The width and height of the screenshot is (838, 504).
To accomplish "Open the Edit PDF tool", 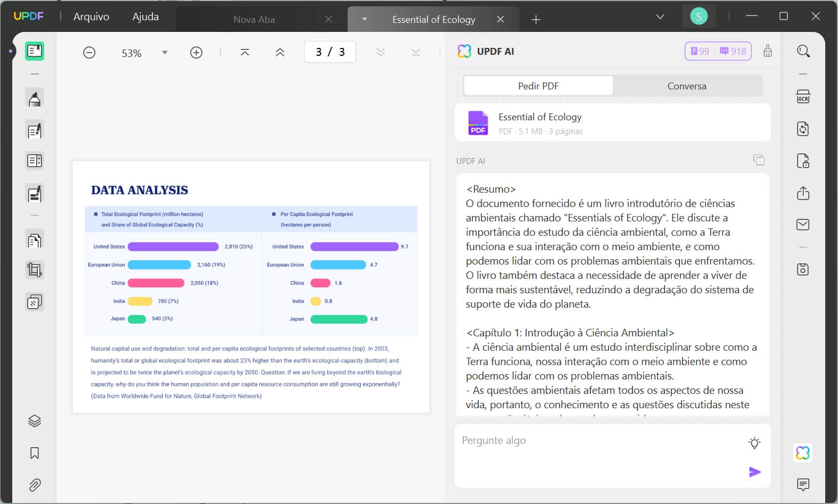I will coord(35,130).
